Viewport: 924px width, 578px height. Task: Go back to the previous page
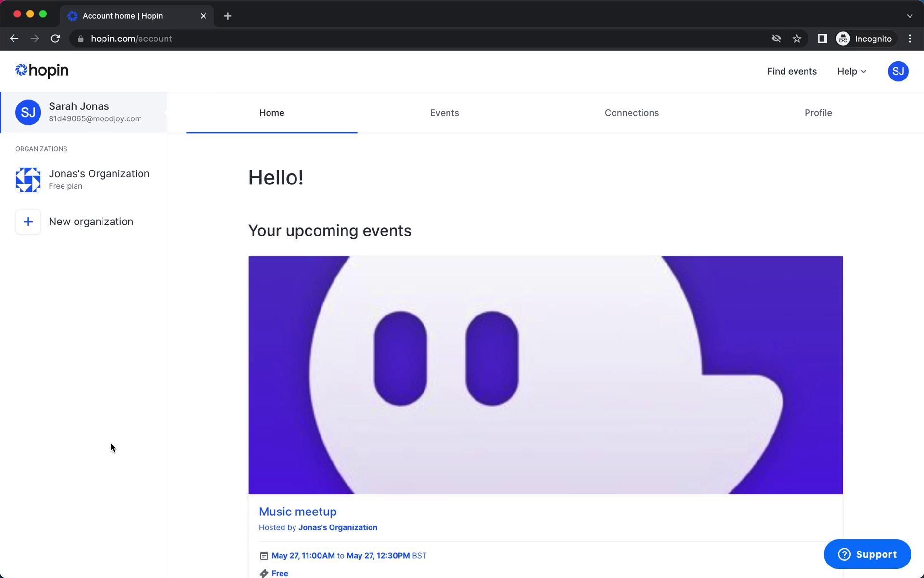(x=14, y=39)
